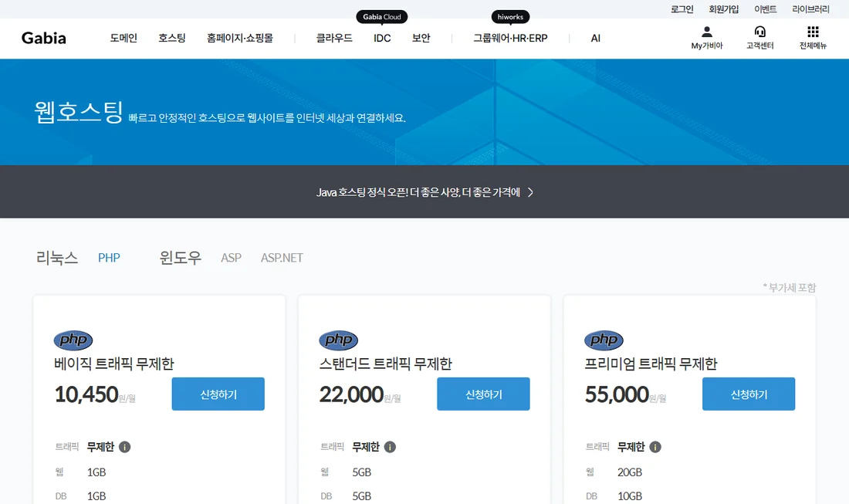Image resolution: width=849 pixels, height=504 pixels.
Task: Select the ASP.NET tab
Action: pos(282,258)
